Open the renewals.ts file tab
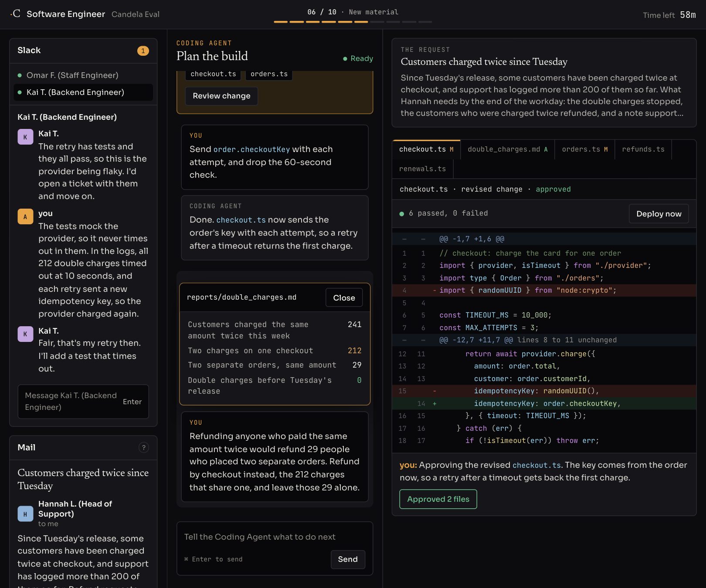This screenshot has height=588, width=706. [423, 169]
